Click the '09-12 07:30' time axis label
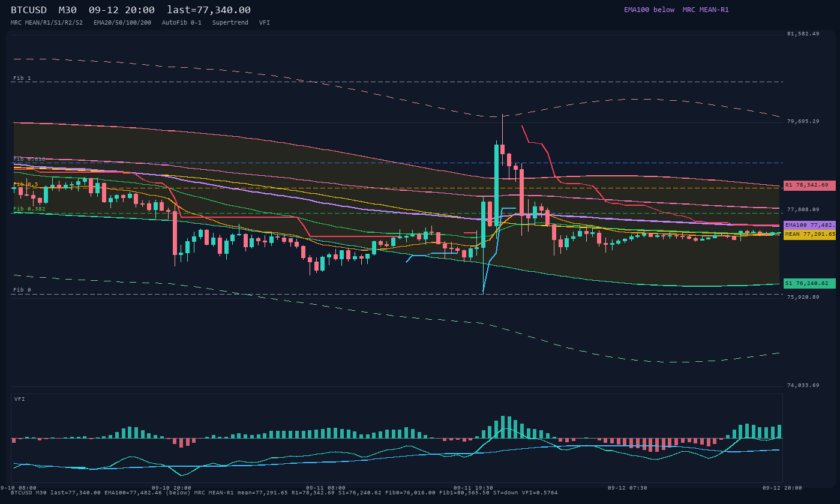Screen dimensions: 840x504 pyautogui.click(x=627, y=488)
